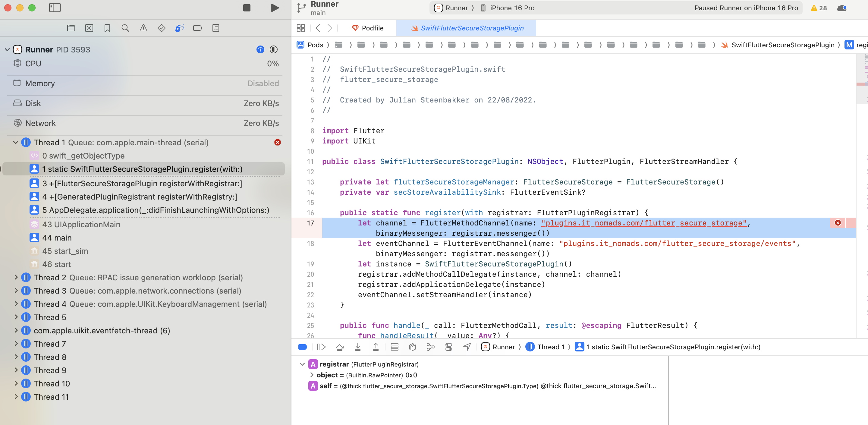Select frame 0 swift_getObjectType

[83, 156]
